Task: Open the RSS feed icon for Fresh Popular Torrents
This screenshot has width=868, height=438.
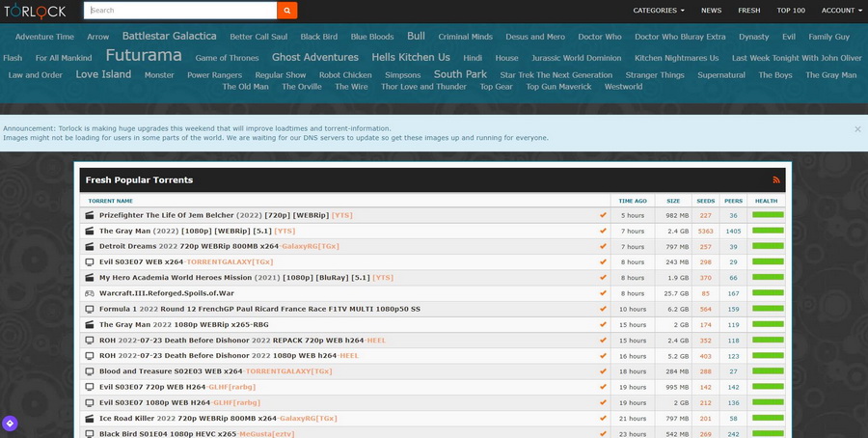Action: tap(776, 179)
